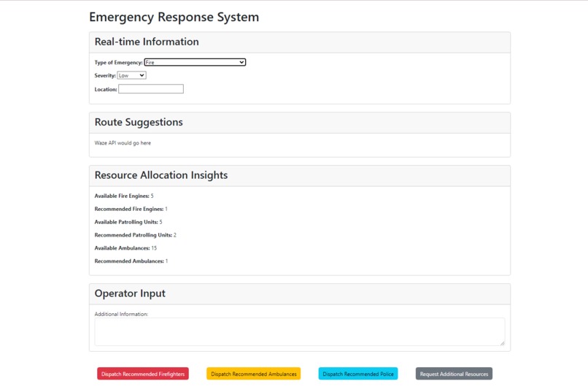Click Dispatch Recommended Firefighters button

tap(143, 374)
